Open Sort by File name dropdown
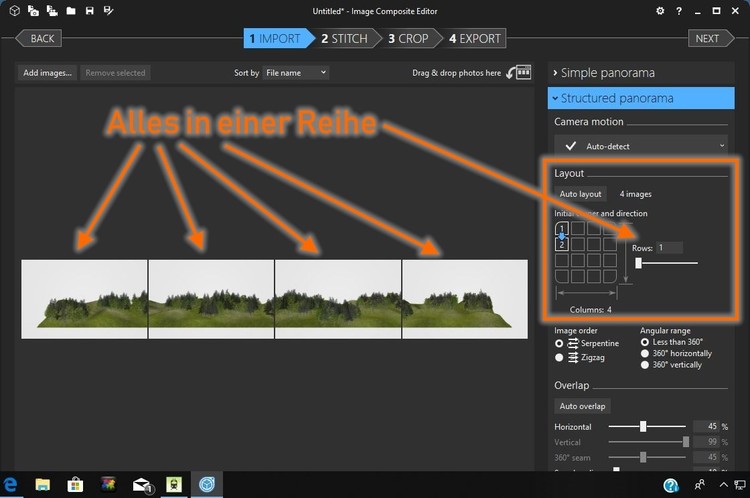750x498 pixels. click(296, 73)
